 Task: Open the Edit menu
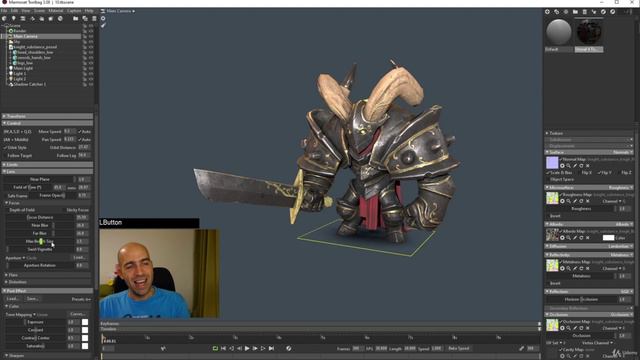click(x=14, y=11)
